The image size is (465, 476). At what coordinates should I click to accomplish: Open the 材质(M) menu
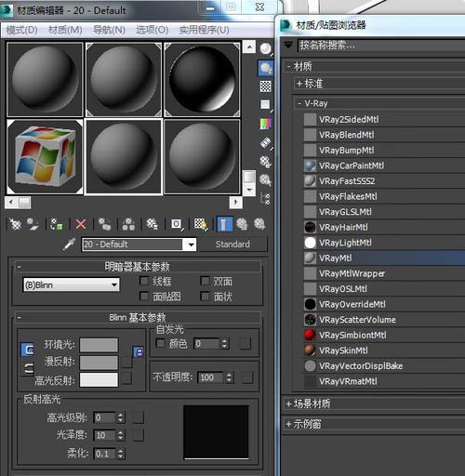pyautogui.click(x=65, y=30)
